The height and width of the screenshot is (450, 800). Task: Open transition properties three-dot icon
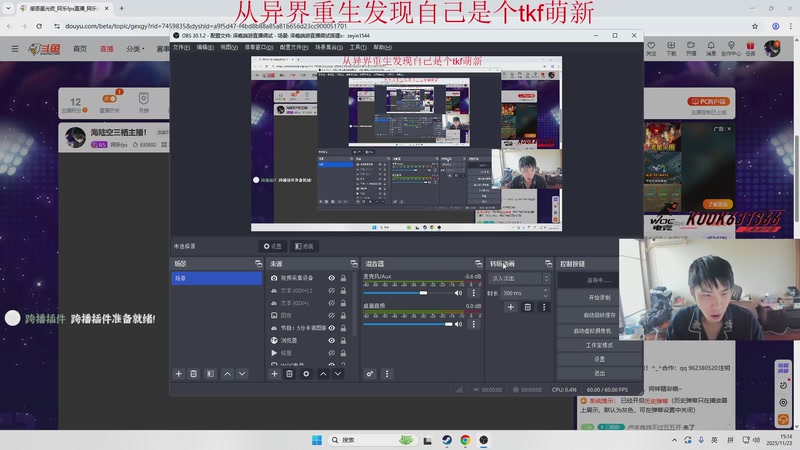click(x=544, y=307)
